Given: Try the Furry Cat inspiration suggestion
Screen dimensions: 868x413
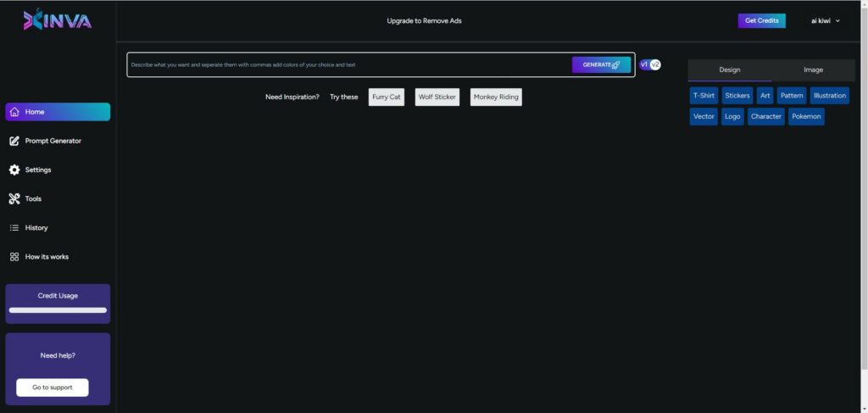Looking at the screenshot, I should click(x=387, y=97).
